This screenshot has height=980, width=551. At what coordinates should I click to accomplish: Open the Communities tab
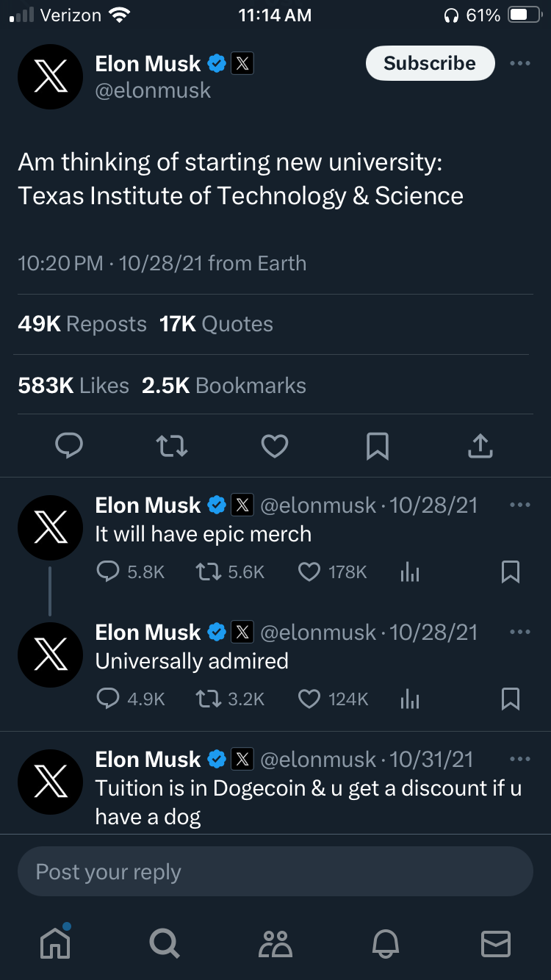275,943
